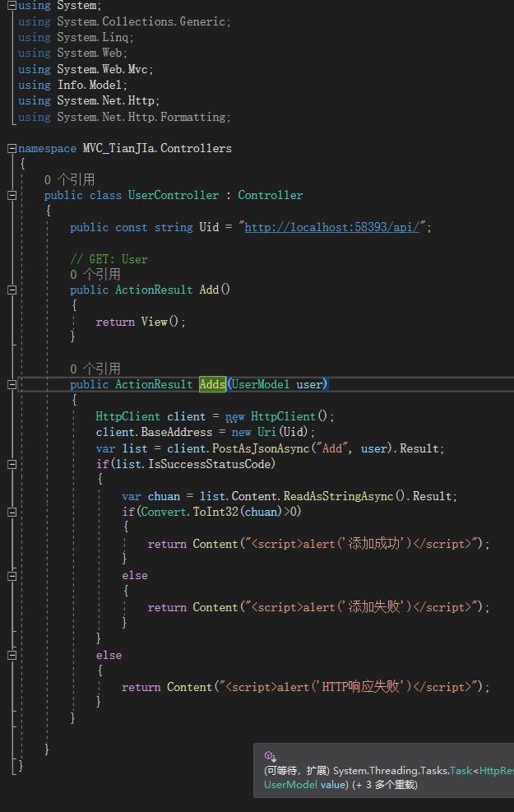Image resolution: width=514 pixels, height=812 pixels.
Task: Collapse the UserController class region
Action: [12, 195]
